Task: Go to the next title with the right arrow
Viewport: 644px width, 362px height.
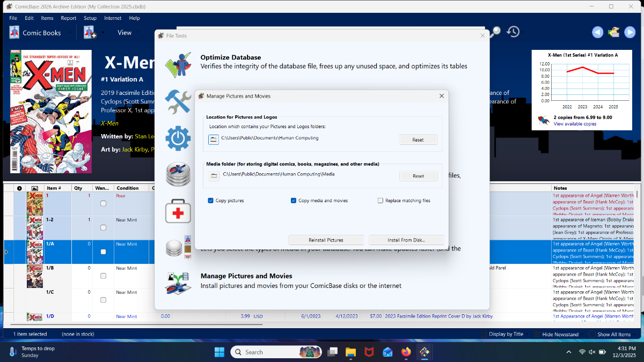Action: (x=630, y=33)
